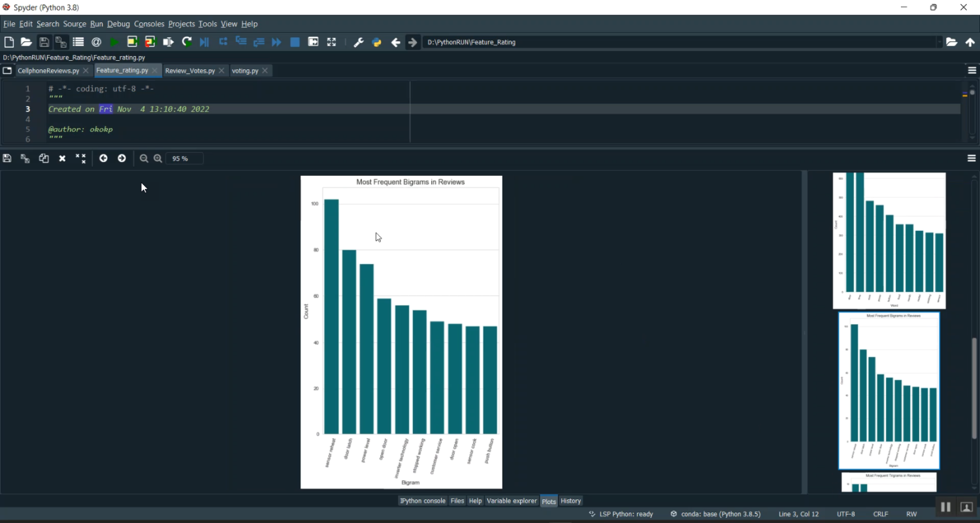Copy plot to clipboard icon
Image resolution: width=980 pixels, height=523 pixels.
(x=44, y=159)
